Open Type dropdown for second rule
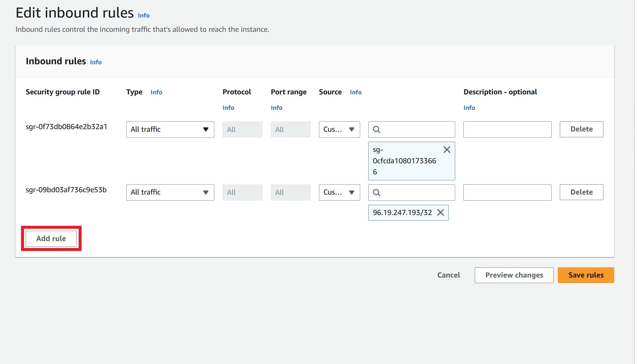 [170, 193]
